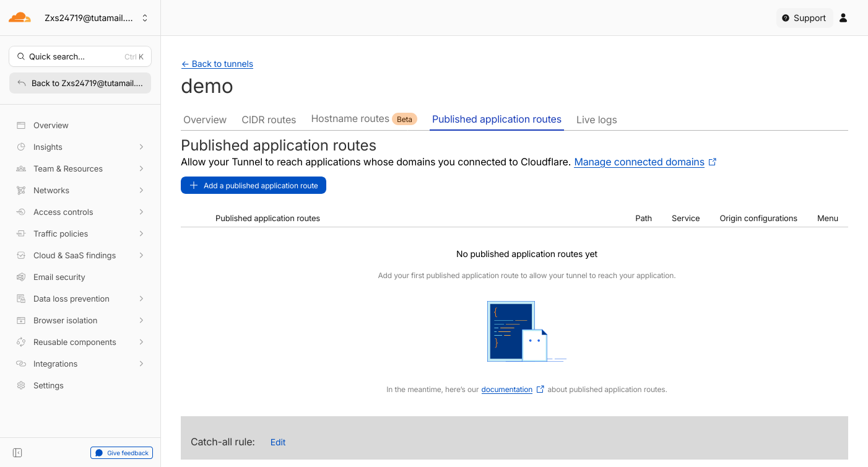Click the Networks sidebar icon
The height and width of the screenshot is (467, 868).
tap(21, 190)
